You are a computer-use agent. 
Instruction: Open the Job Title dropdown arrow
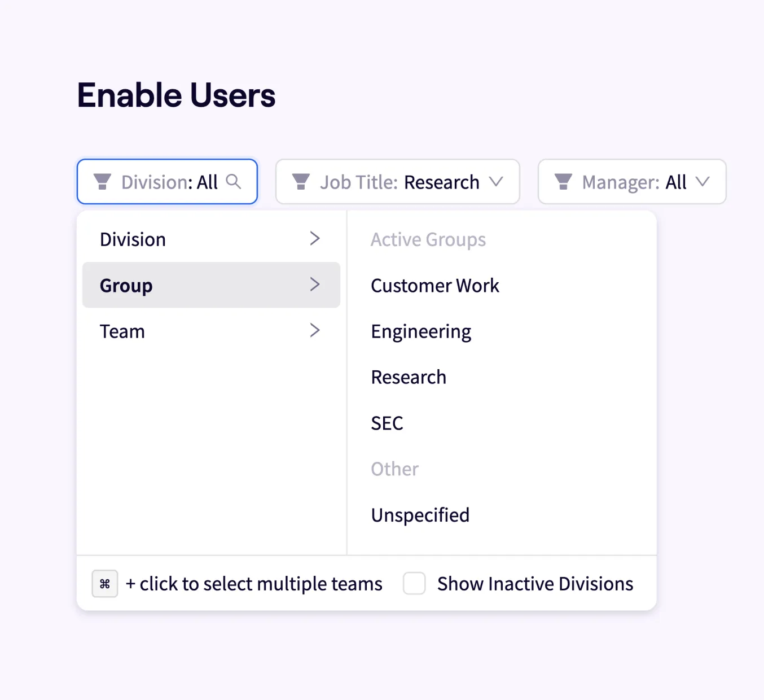pyautogui.click(x=496, y=182)
